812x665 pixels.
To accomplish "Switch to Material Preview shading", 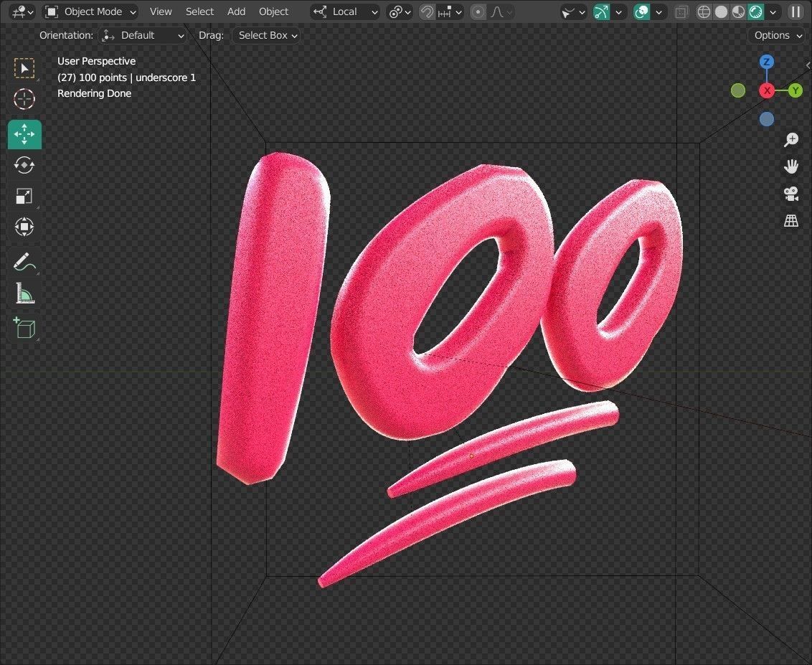I will point(738,12).
